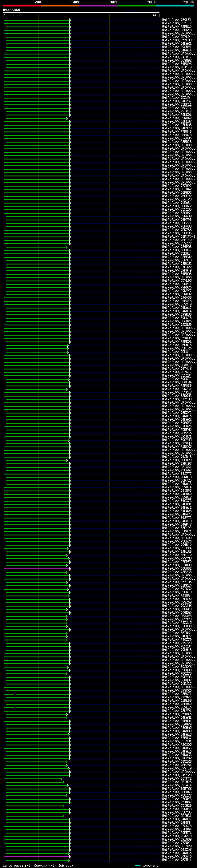This screenshot has width=197, height=868.
Task: Open the UniRef100_B9SKY6 entry
Action: pos(176,667)
